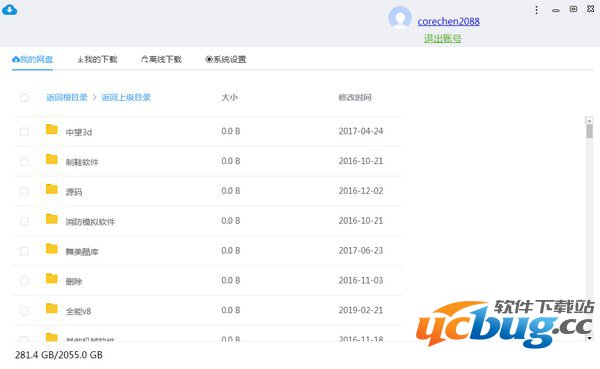Go up via 返回上级目录 link
Viewport: 600px width, 369px height.
click(x=126, y=98)
